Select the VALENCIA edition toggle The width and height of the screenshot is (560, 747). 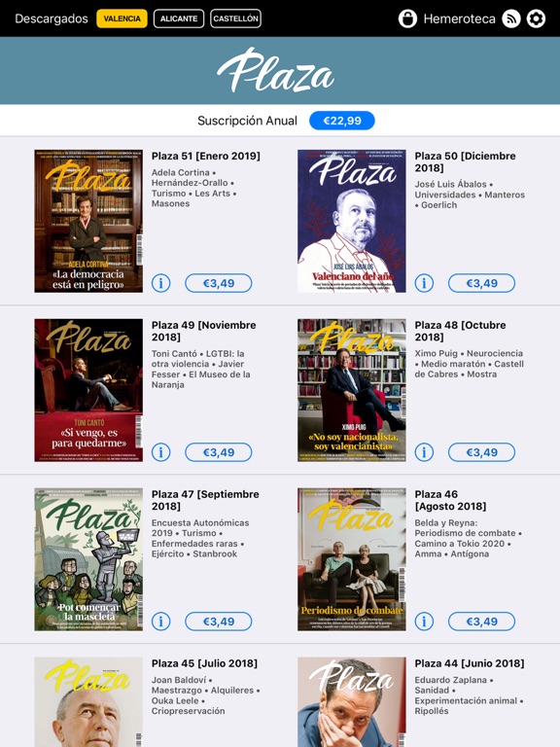pyautogui.click(x=122, y=18)
